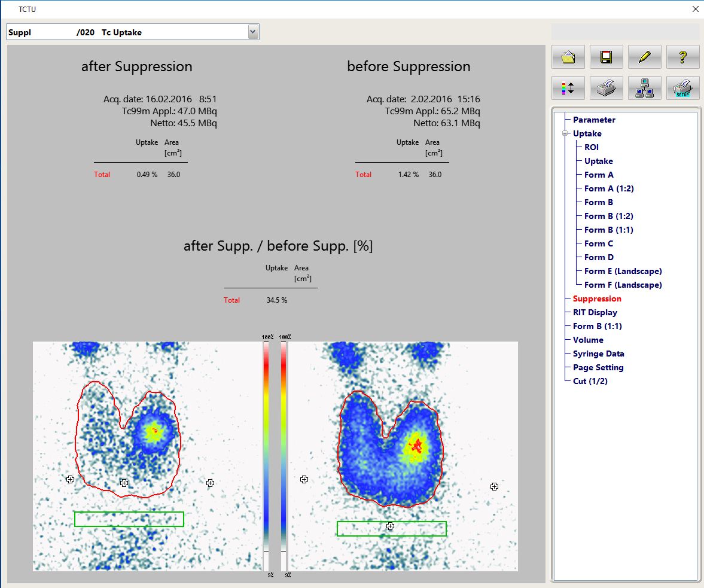Open the printer SETUP icon button
704x588 pixels.
click(x=682, y=88)
